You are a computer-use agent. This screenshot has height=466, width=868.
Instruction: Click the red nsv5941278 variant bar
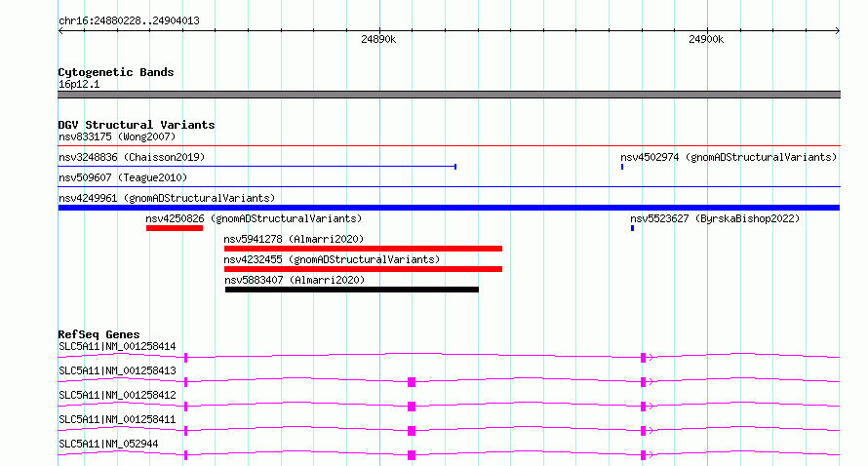363,249
